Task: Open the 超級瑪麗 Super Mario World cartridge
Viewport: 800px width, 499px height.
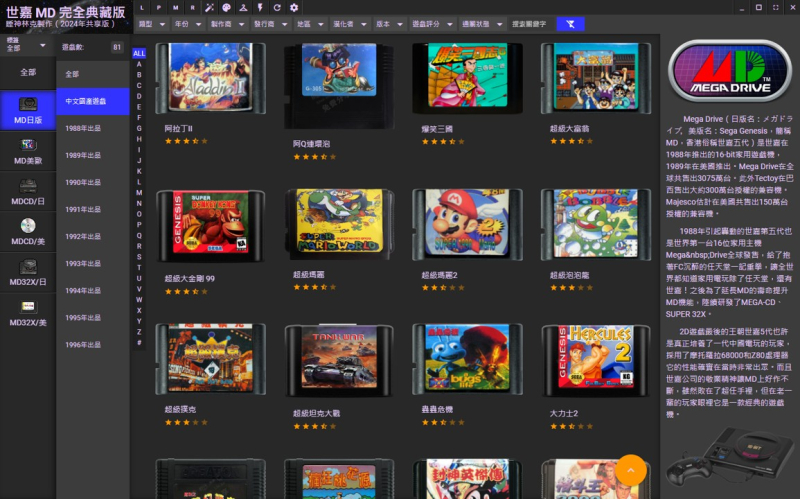Action: pos(339,224)
